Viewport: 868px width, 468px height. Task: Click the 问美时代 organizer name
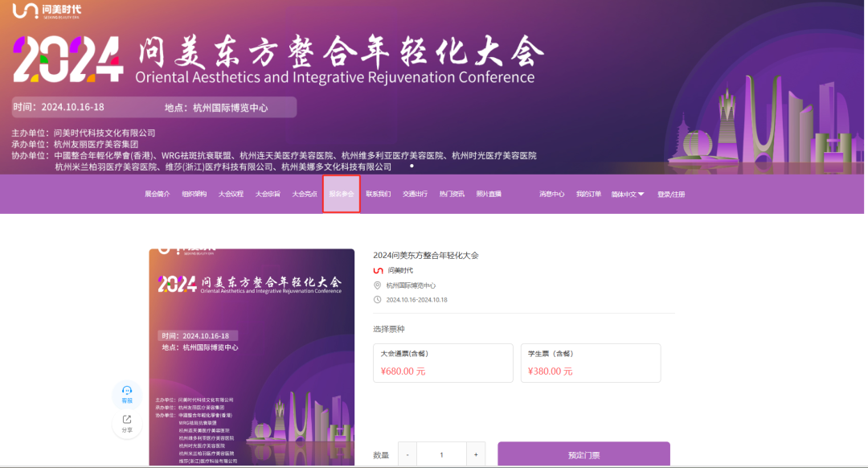click(400, 270)
